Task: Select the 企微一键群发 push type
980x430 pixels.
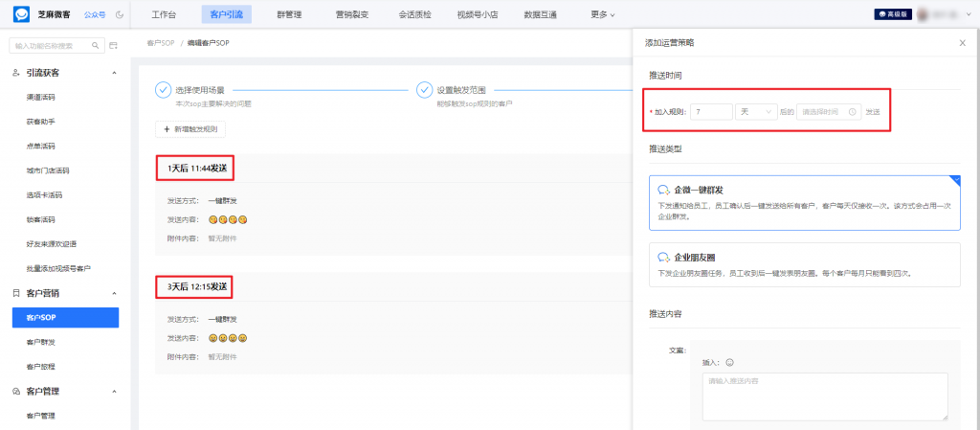Action: tap(804, 203)
